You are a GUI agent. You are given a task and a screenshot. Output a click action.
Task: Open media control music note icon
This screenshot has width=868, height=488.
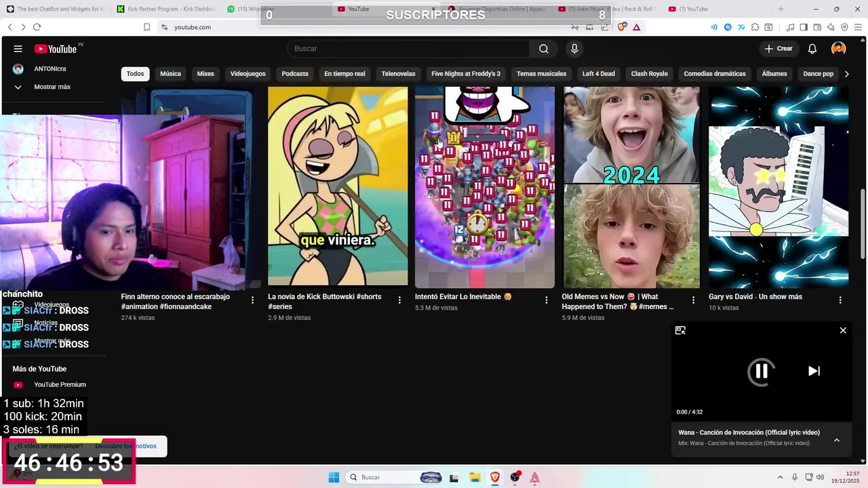[x=790, y=27]
